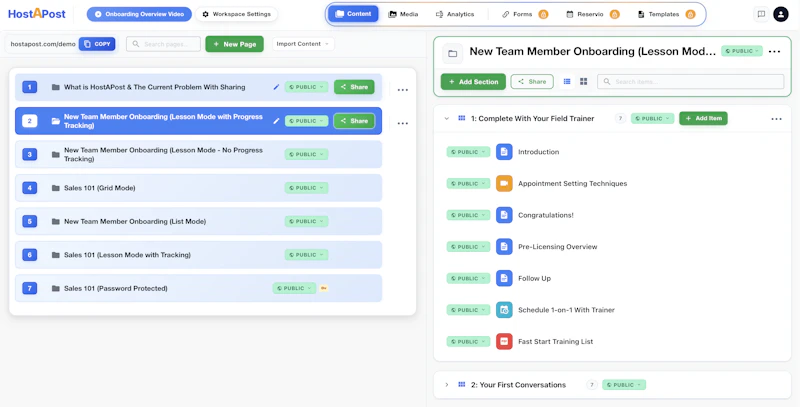Click the HostAPost logo
The width and height of the screenshot is (800, 407).
coord(37,14)
